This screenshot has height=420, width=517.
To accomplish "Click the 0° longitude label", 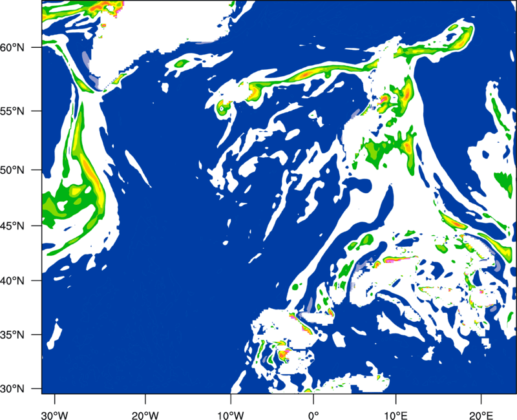I will 313,415.
